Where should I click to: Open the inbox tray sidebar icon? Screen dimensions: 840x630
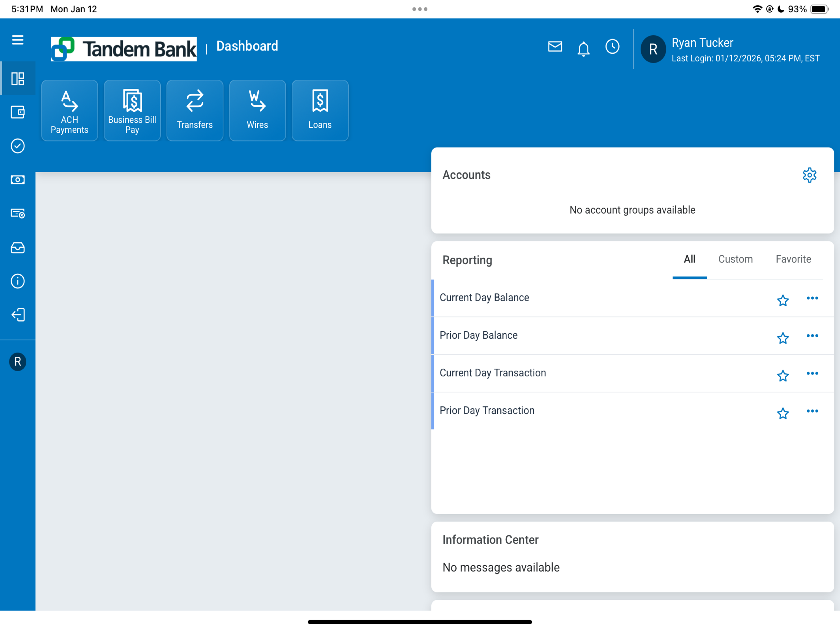pos(17,248)
